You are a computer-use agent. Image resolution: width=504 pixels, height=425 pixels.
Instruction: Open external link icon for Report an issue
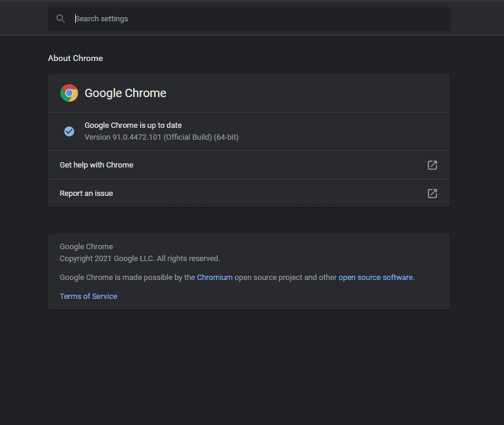[432, 194]
